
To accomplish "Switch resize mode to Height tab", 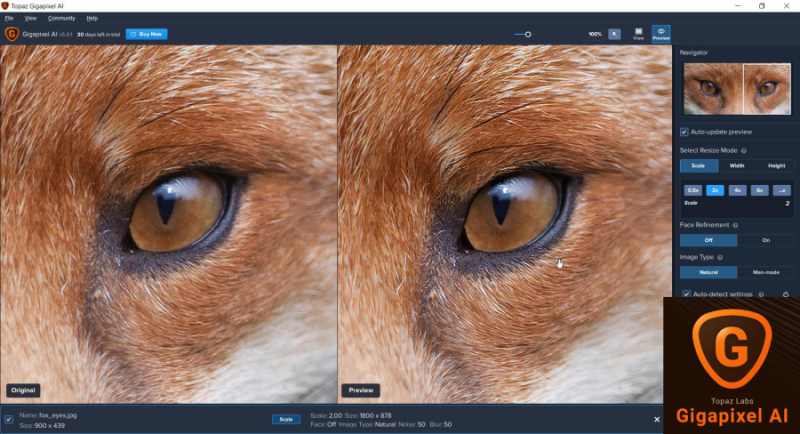I will [x=776, y=166].
